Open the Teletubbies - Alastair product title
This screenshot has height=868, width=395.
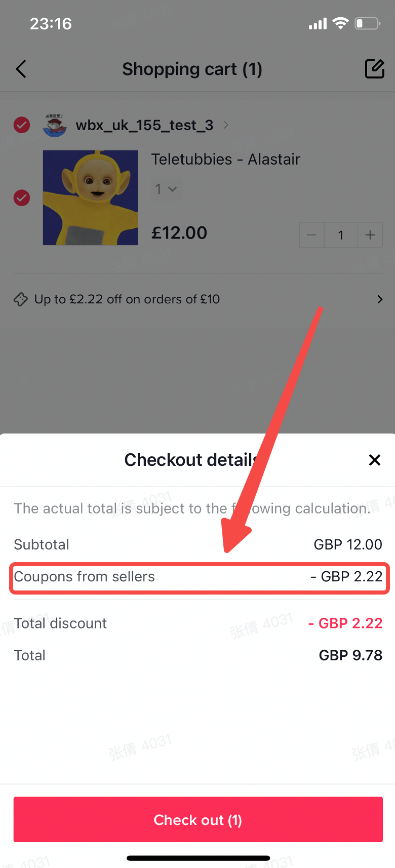click(x=226, y=159)
